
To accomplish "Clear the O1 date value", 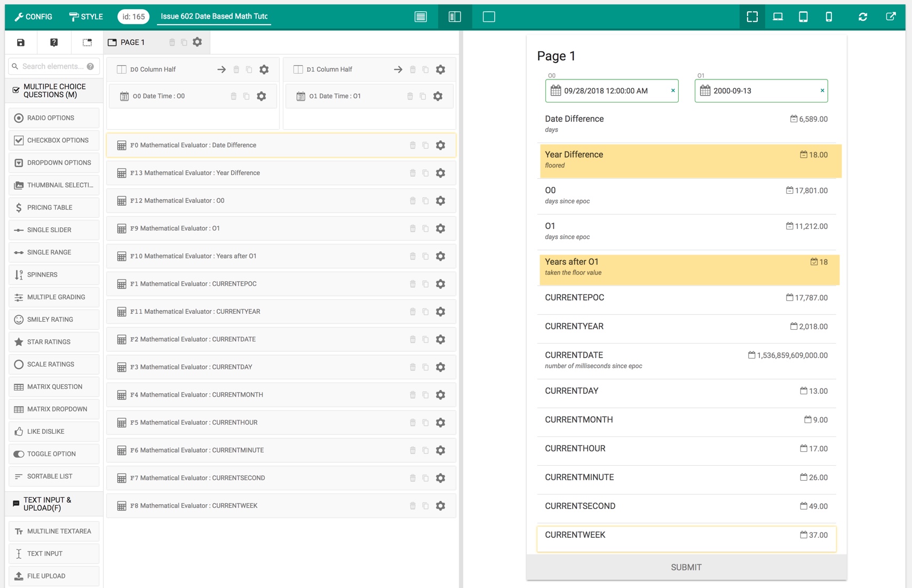I will click(822, 91).
